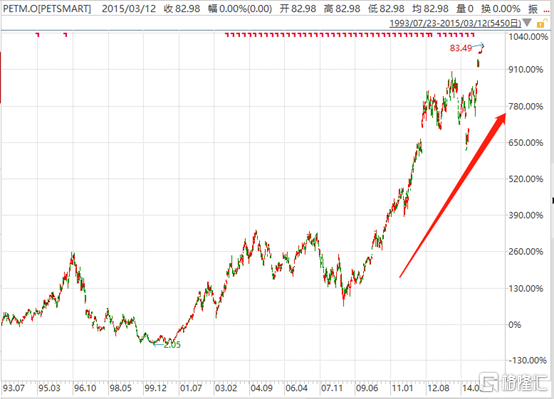Click the 0% axis label
The height and width of the screenshot is (399, 554).
(x=514, y=325)
